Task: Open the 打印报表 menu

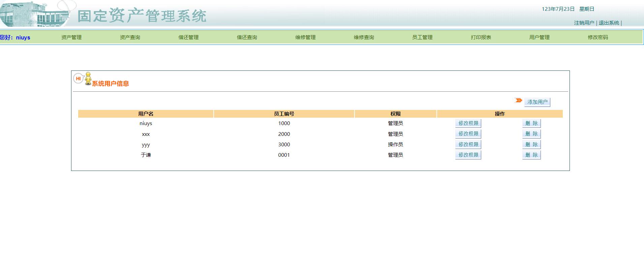Action: pos(481,37)
